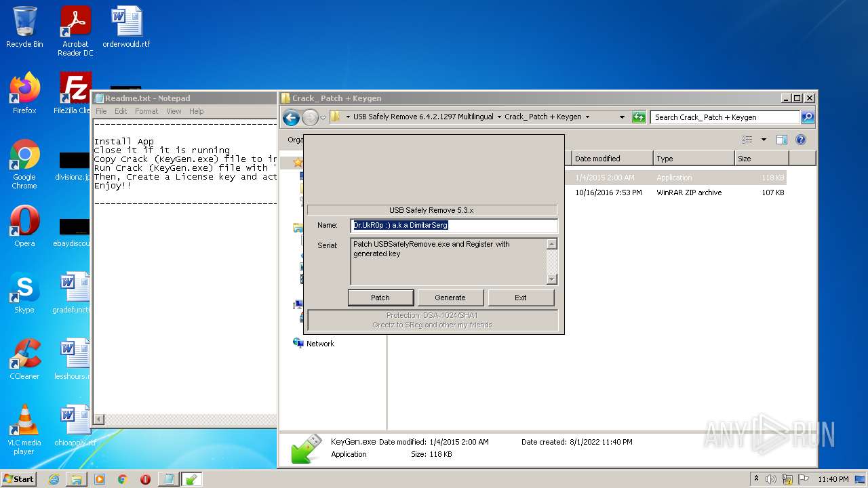This screenshot has width=868, height=488.
Task: Click the USB Safely Remove 6.4.2.1297 Multilingual breadcrumb
Action: coord(423,117)
